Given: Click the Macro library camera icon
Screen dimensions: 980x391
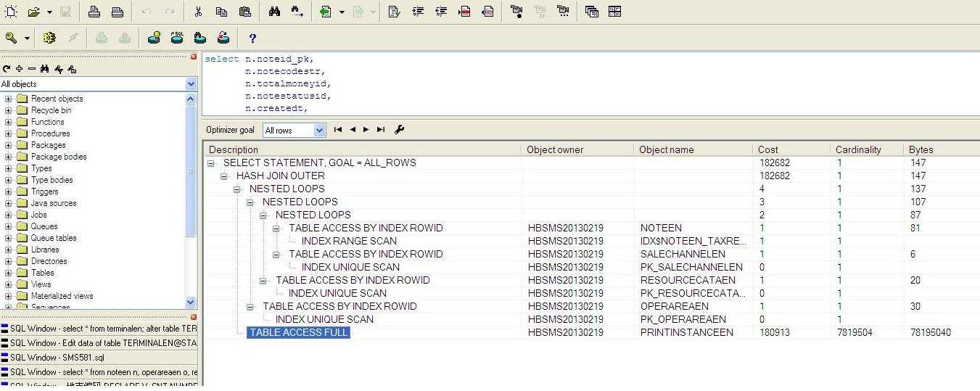Looking at the screenshot, I should click(563, 12).
